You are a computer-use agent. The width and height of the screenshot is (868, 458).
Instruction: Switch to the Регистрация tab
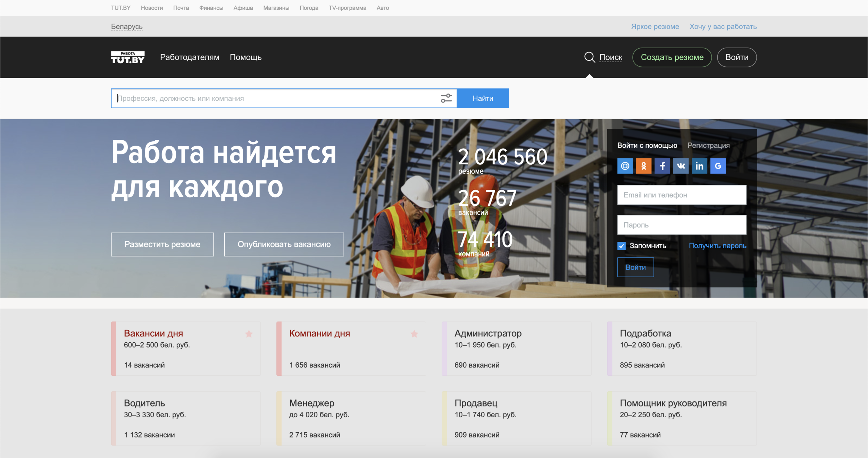(x=708, y=146)
